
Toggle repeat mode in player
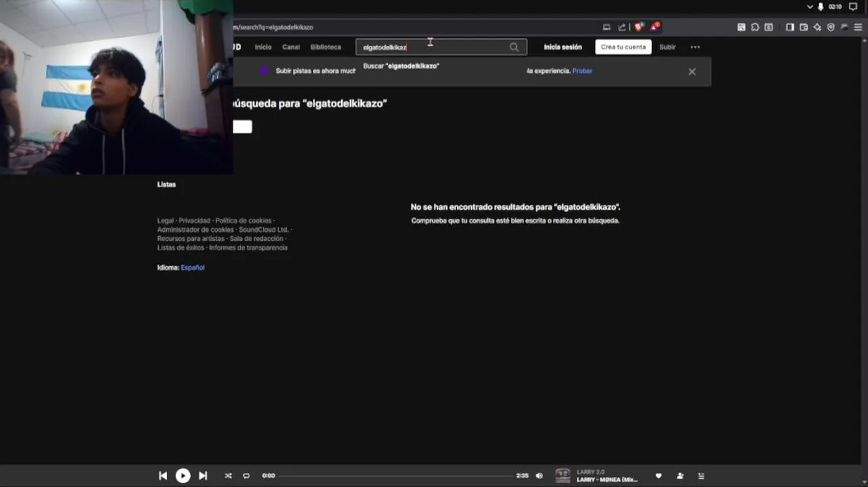click(x=246, y=476)
